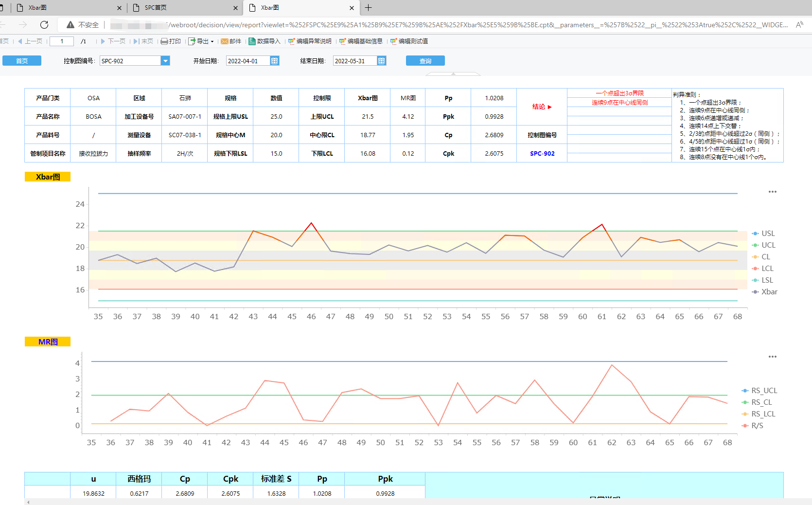Select the active Xbar图 tab

(301, 8)
